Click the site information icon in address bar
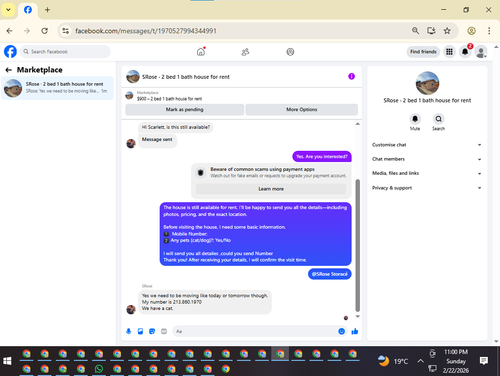 [x=66, y=31]
